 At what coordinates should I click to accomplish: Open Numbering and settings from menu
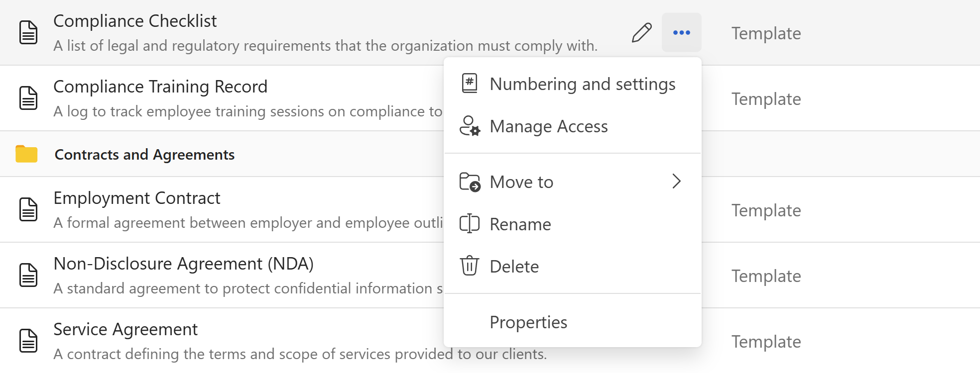click(x=573, y=84)
